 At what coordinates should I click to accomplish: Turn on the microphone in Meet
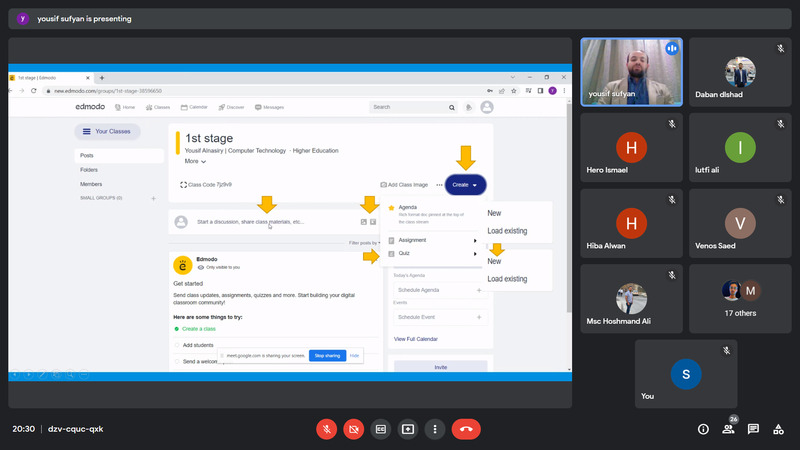pyautogui.click(x=327, y=429)
